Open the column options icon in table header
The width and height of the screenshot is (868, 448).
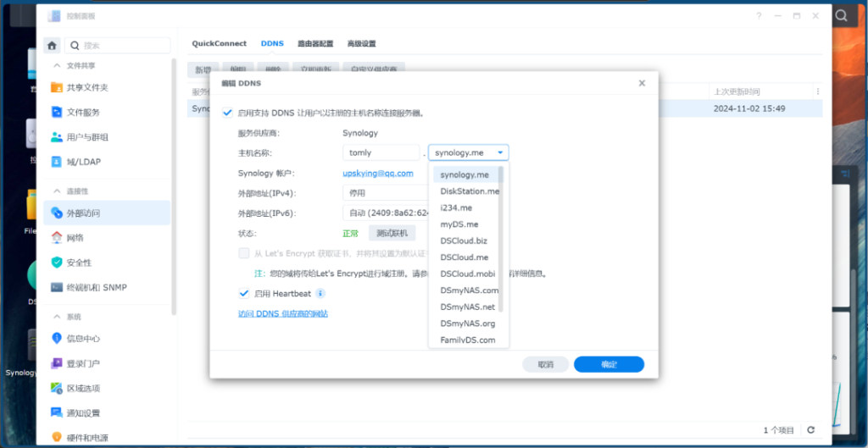point(818,91)
